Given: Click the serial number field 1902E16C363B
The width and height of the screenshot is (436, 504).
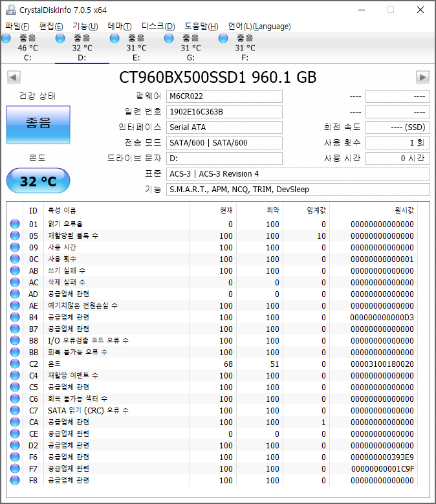Looking at the screenshot, I should (224, 112).
